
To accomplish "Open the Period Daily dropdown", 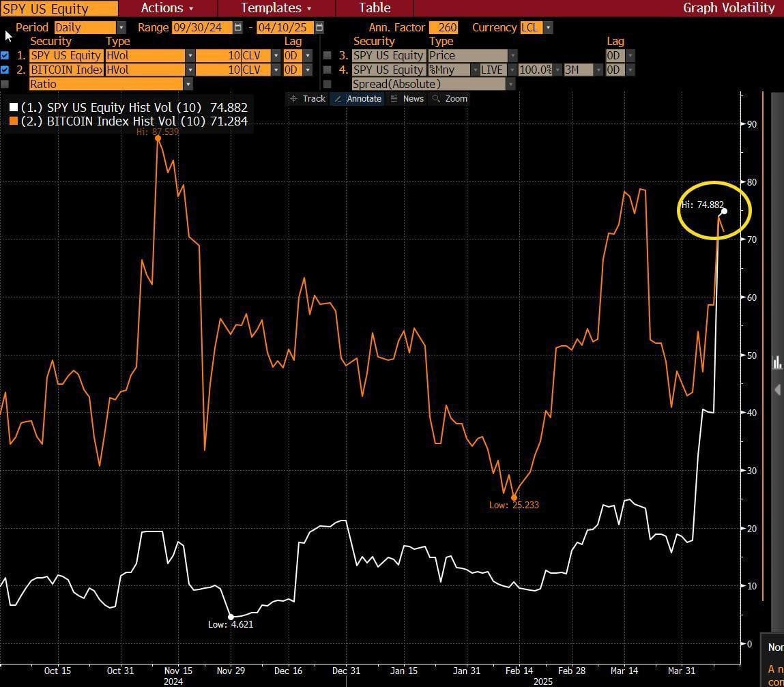I will [121, 27].
